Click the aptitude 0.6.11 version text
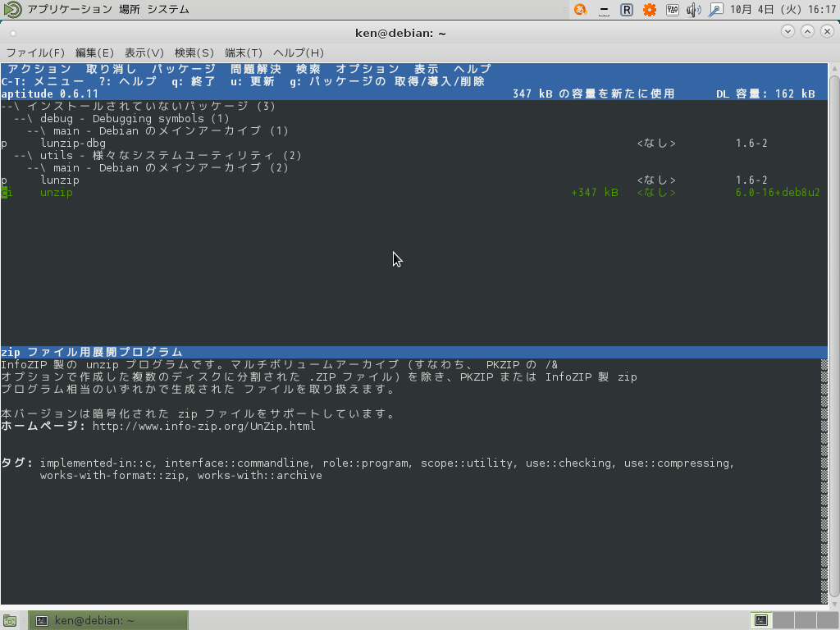This screenshot has width=840, height=630. click(x=50, y=94)
